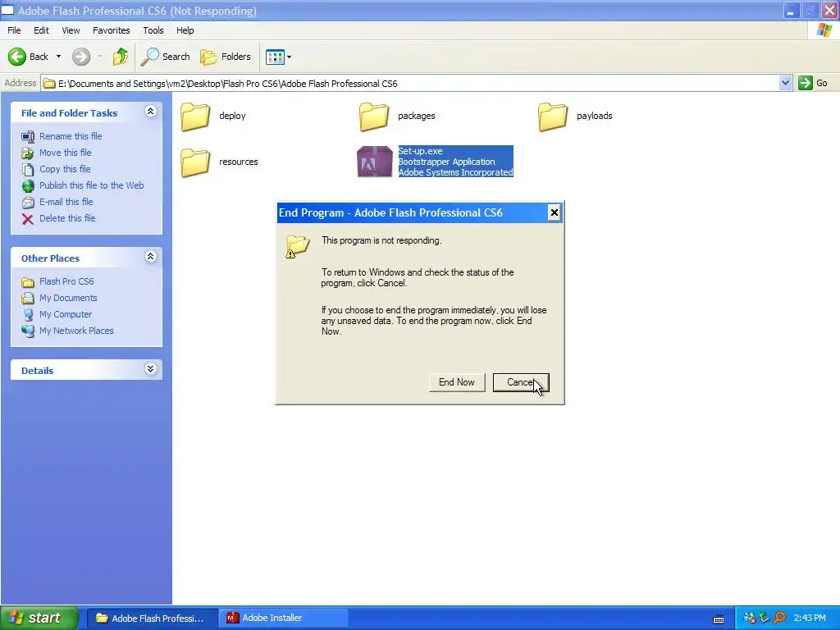Click Move this file link

pos(65,153)
